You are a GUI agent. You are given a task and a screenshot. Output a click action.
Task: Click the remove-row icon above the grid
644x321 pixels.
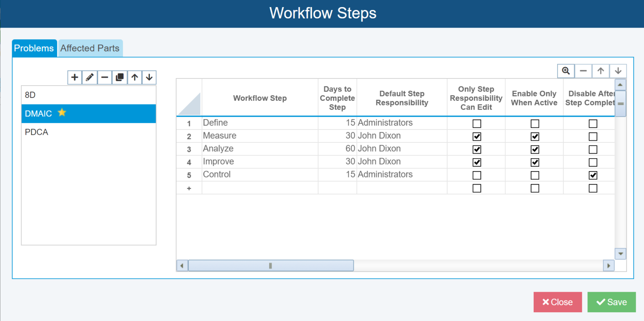[x=583, y=70]
